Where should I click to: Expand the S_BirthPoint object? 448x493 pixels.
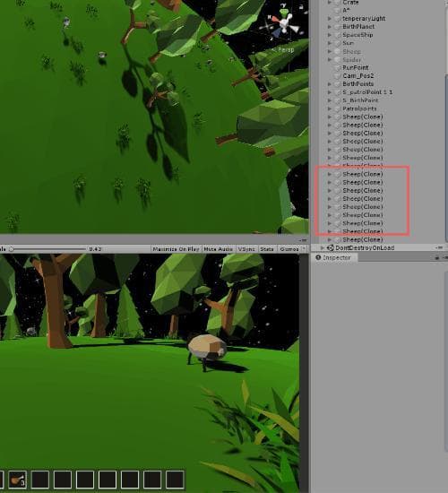330,100
